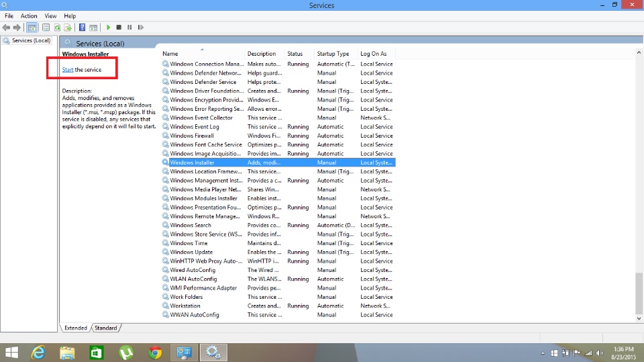Toggle the Show/Hide Action Pane toolbar icon
This screenshot has height=362, width=644.
[x=93, y=28]
